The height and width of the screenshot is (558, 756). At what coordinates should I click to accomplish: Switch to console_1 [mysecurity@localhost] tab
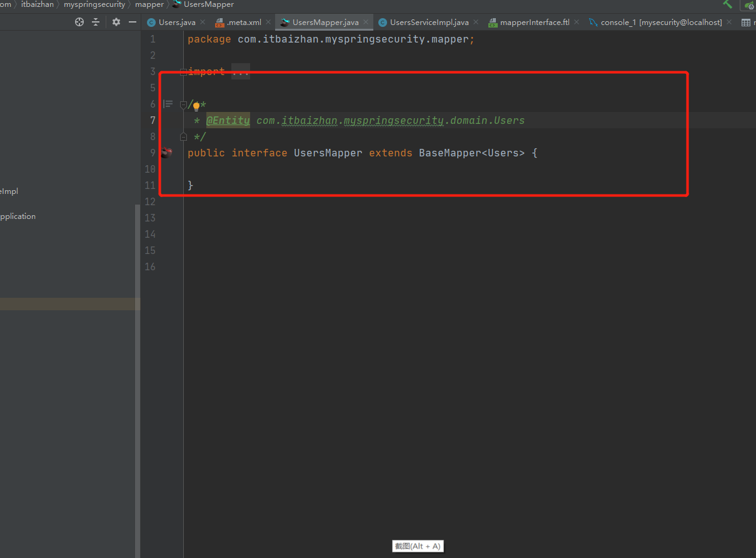tap(662, 23)
